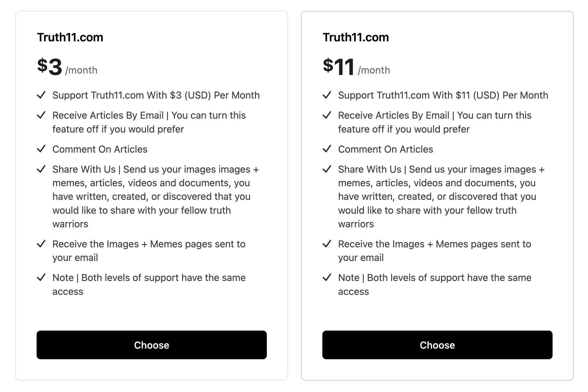588x392 pixels.
Task: Click the Receive Articles By Email checkmark, $3 plan
Action: point(41,115)
